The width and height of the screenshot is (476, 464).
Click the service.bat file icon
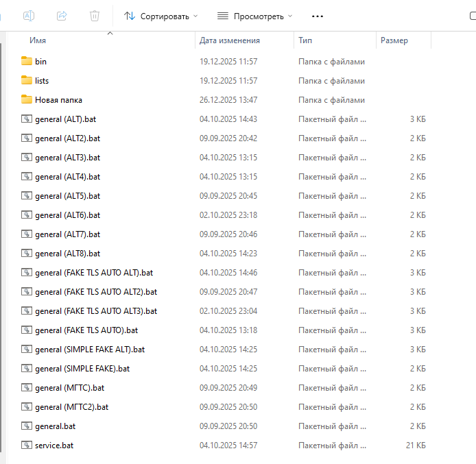click(x=27, y=445)
